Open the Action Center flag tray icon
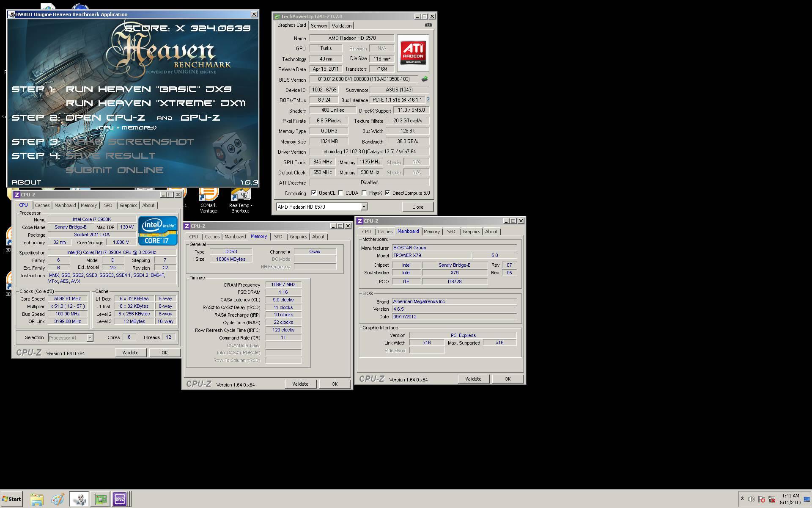 coord(762,500)
